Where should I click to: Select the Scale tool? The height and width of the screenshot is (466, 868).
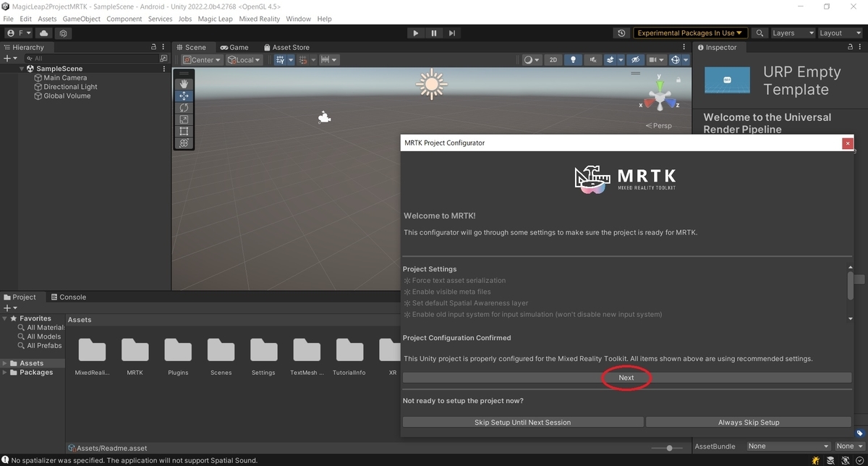pyautogui.click(x=184, y=119)
